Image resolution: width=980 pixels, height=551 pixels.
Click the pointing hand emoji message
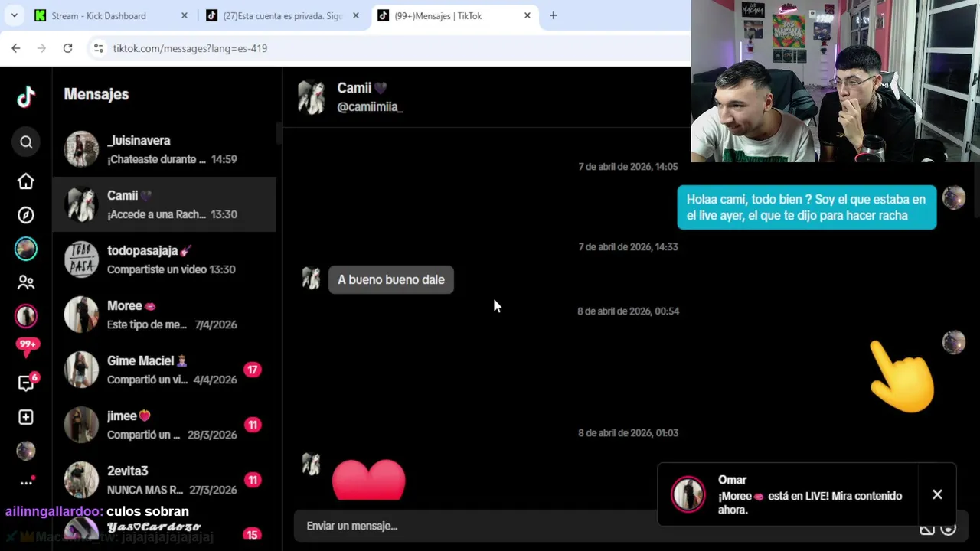coord(902,377)
